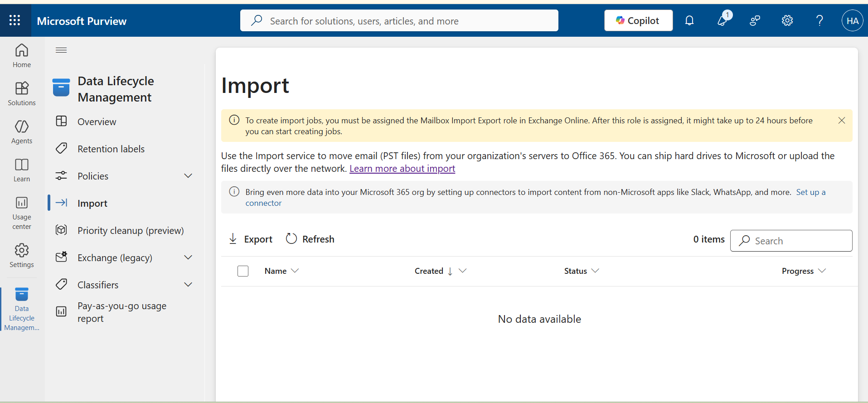
Task: Click the Import page heading
Action: (x=255, y=86)
